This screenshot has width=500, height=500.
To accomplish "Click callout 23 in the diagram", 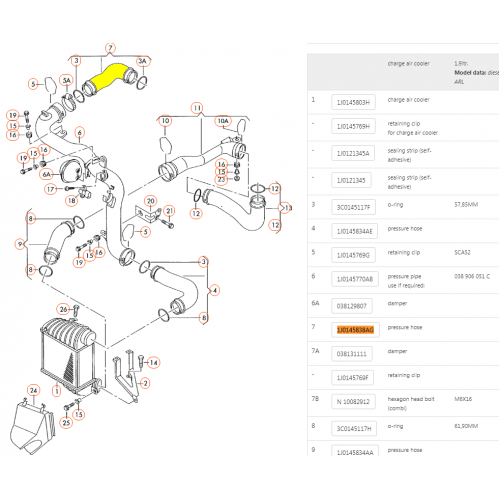I will click(221, 179).
